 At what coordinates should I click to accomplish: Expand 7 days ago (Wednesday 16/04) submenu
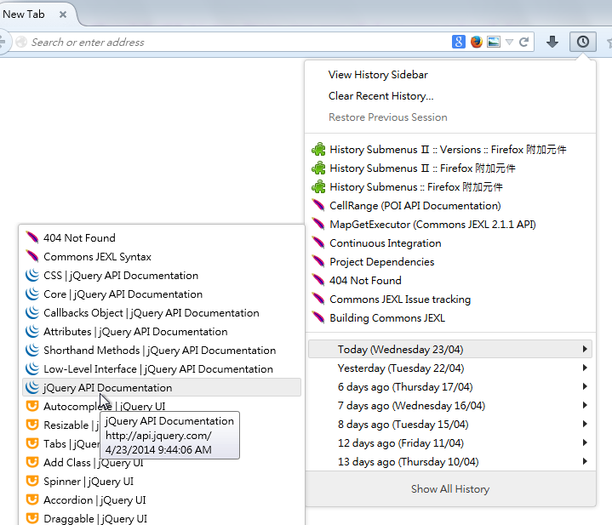click(x=450, y=405)
